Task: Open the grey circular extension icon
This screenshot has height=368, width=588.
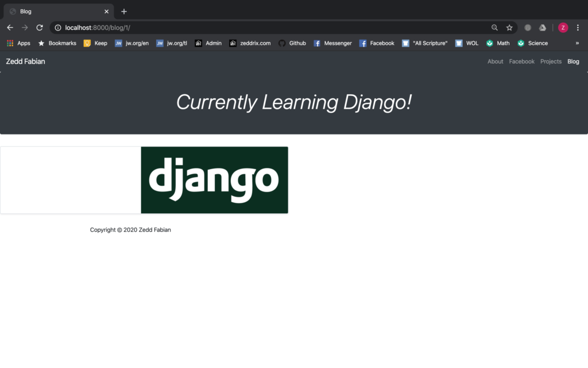Action: coord(528,28)
